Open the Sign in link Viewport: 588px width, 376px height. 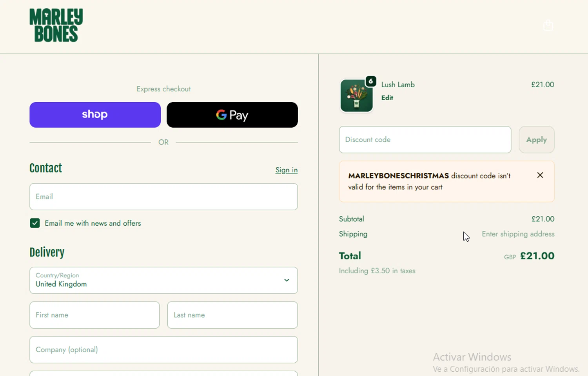click(286, 170)
